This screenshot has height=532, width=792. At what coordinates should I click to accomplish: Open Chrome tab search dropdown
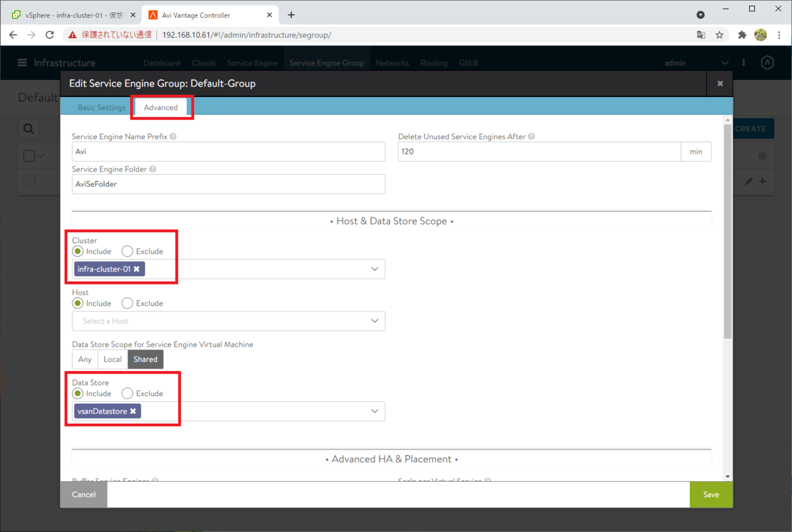tap(701, 15)
